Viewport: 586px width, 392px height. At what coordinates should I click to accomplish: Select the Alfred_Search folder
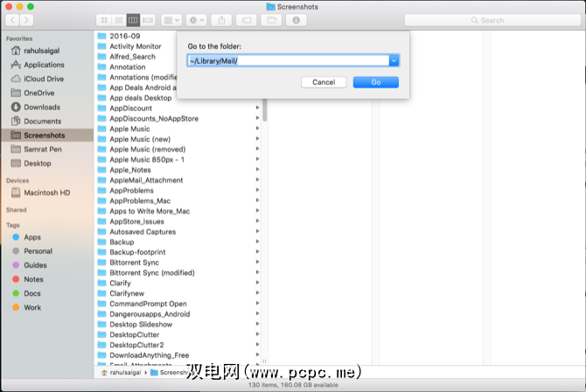click(132, 57)
